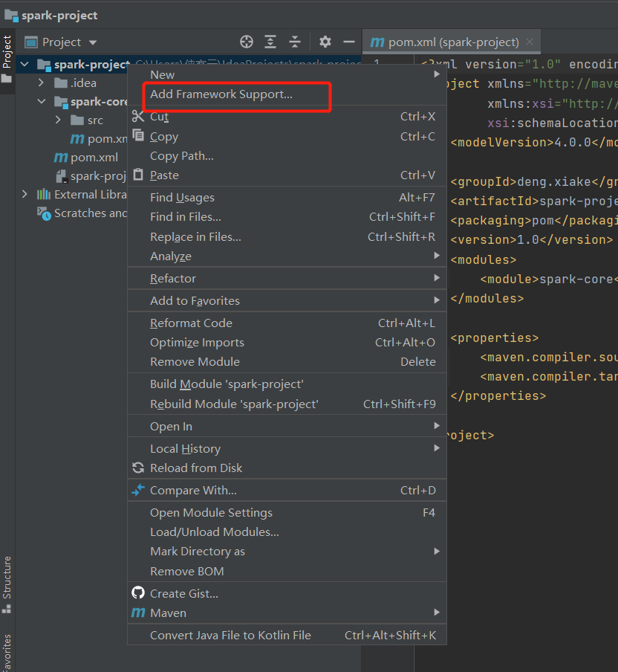Select Load/Unload Modules...

[287, 532]
